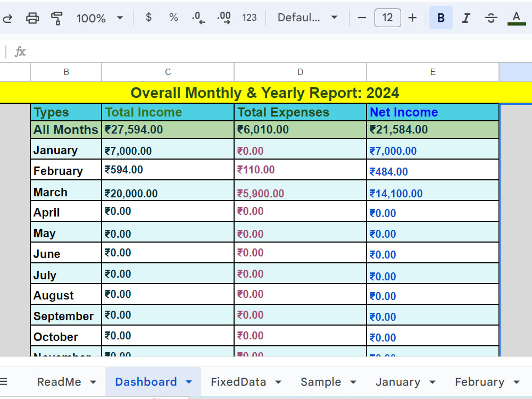Toggle italic formatting
This screenshot has width=532, height=399.
465,18
